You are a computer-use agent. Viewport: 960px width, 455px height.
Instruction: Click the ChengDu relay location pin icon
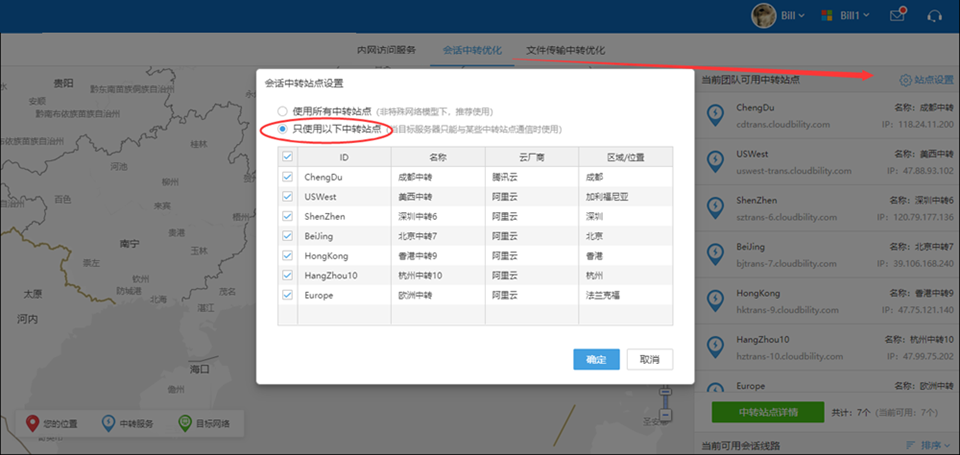pos(716,117)
